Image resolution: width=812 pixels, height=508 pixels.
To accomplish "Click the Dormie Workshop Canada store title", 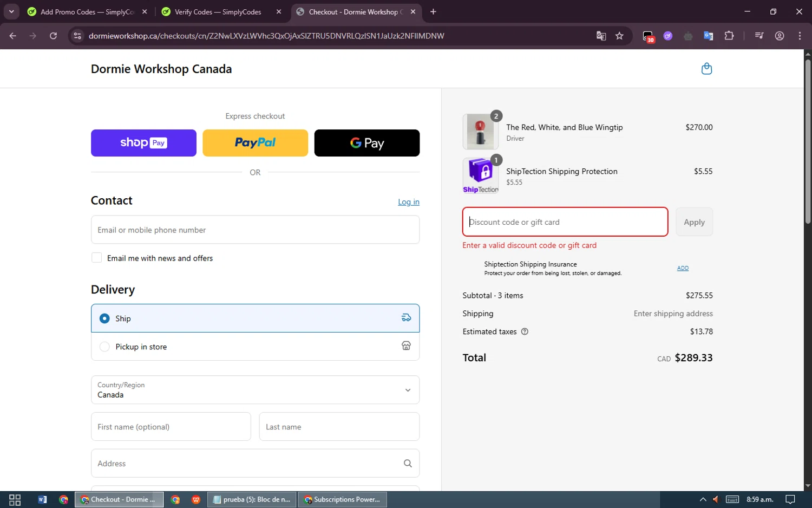I will (x=161, y=69).
